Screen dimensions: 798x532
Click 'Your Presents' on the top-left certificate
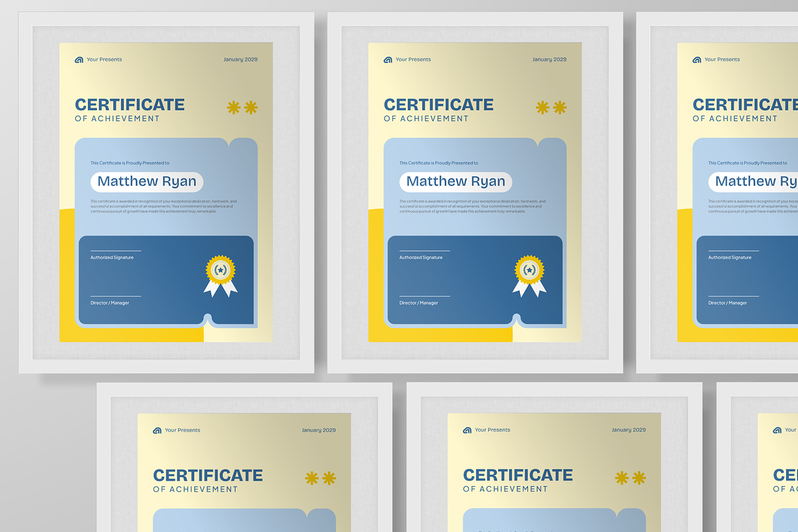(104, 60)
